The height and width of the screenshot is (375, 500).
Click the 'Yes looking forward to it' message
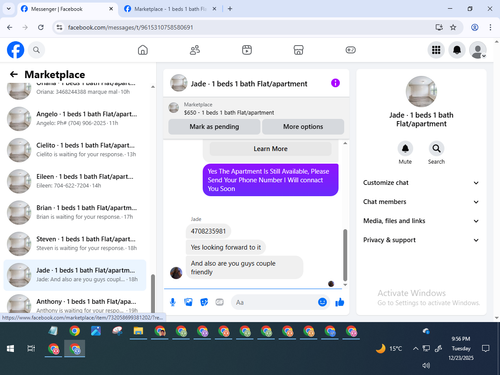[x=226, y=247]
